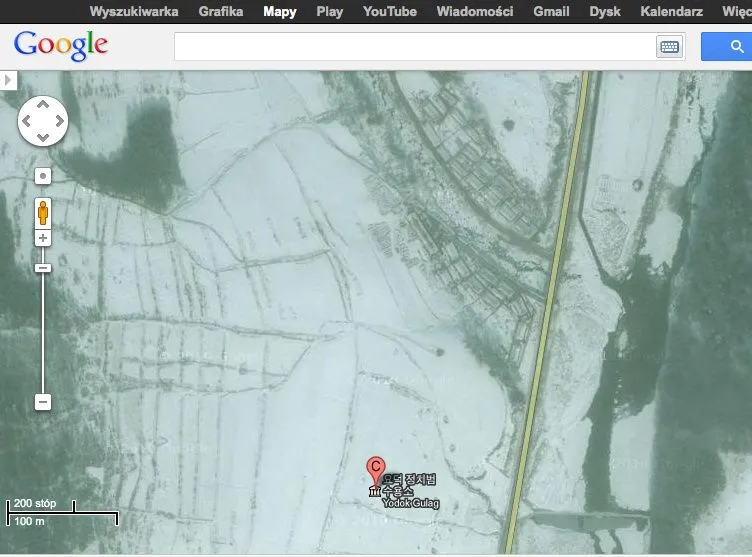Expand the collapsed left side panel
752x557 pixels.
coord(8,80)
